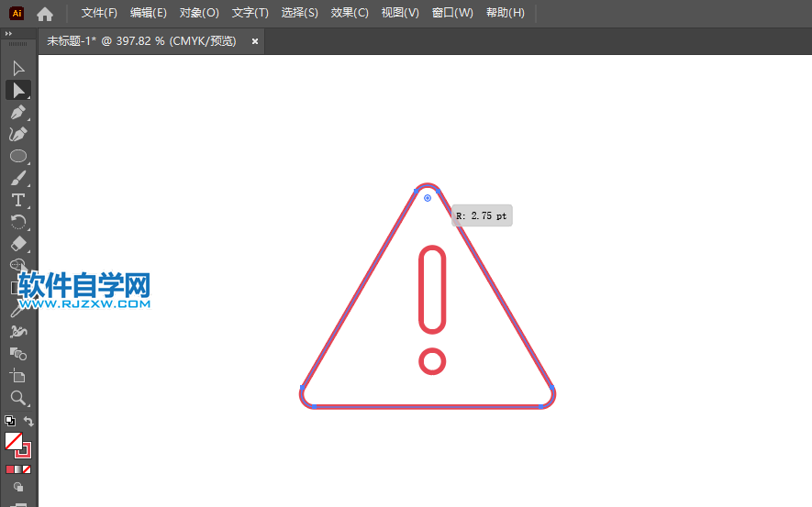Open the 对象(O) menu
Image resolution: width=812 pixels, height=507 pixels.
[199, 13]
